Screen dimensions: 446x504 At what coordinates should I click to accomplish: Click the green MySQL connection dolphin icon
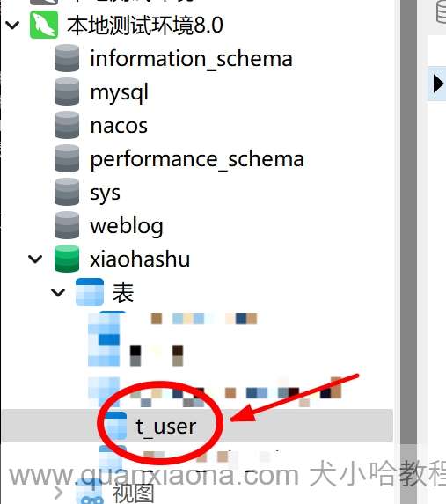pyautogui.click(x=44, y=25)
